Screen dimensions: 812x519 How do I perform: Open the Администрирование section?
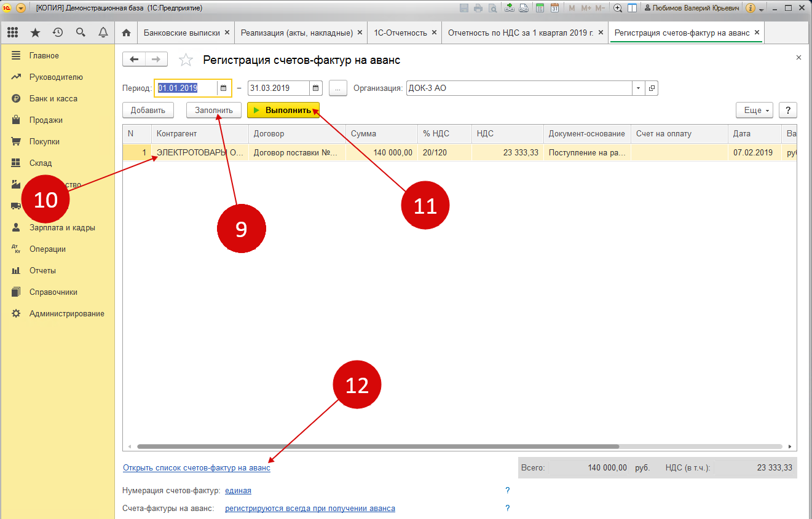tap(67, 313)
